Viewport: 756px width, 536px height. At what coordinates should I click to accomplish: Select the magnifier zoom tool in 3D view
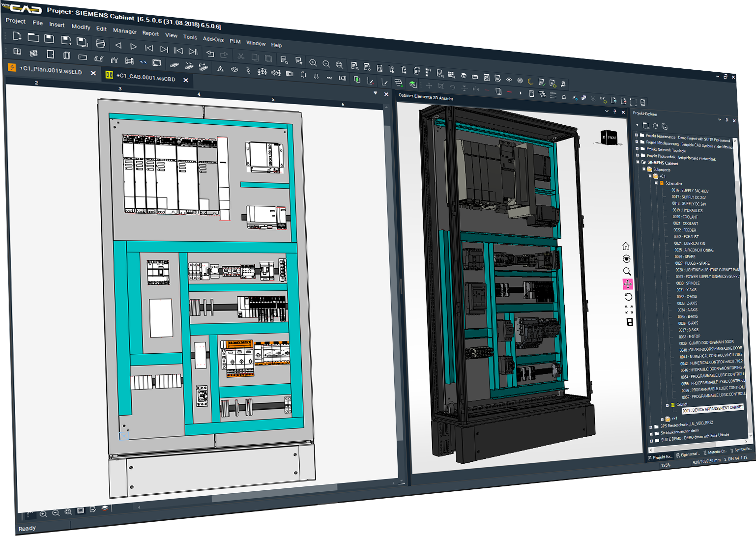coord(627,271)
